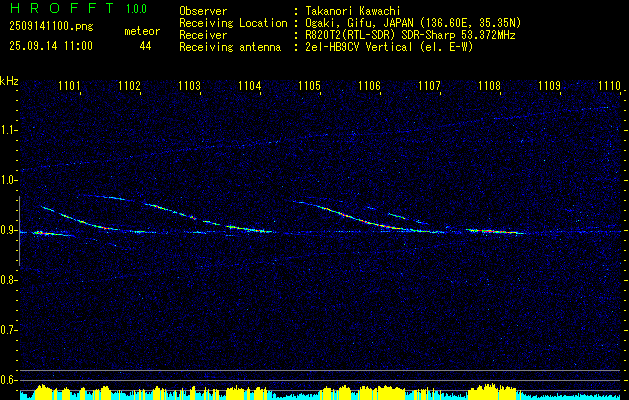Click the R820T2(RTL-SDR) SDR-Sharp 53.372MHz text

click(410, 35)
